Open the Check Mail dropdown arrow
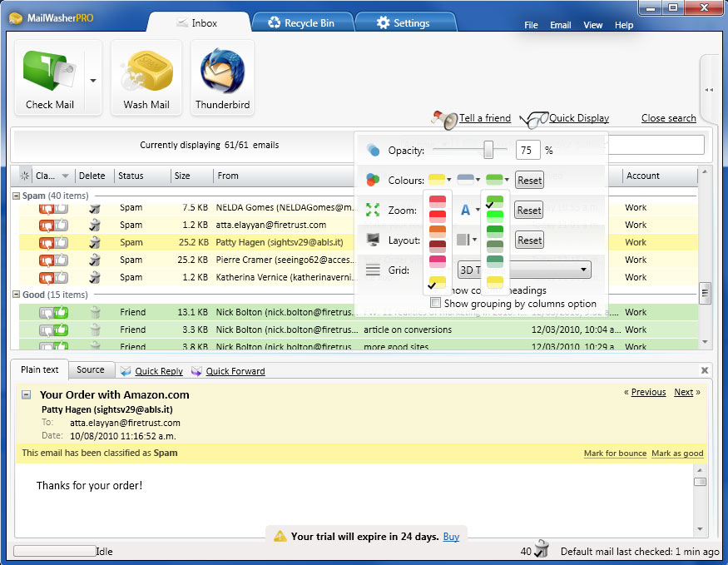Image resolution: width=728 pixels, height=565 pixels. tap(93, 81)
